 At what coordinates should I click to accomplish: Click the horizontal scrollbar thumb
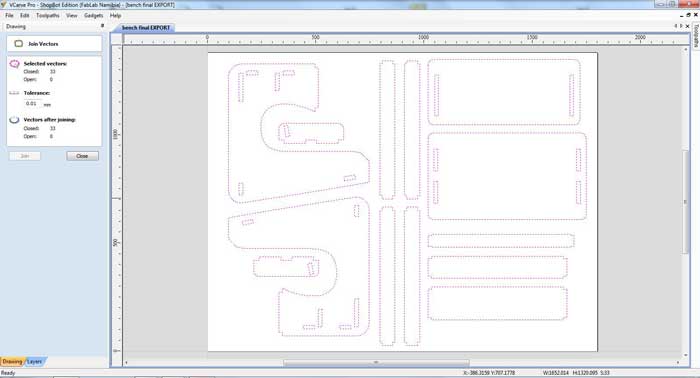click(x=376, y=362)
